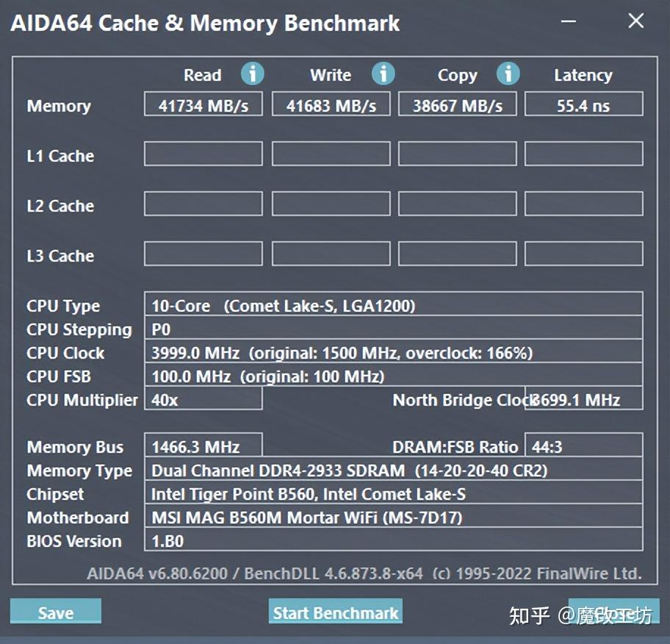This screenshot has width=670, height=644.
Task: Select the DRAM:FSB Ratio 44:3 value
Action: click(x=583, y=446)
